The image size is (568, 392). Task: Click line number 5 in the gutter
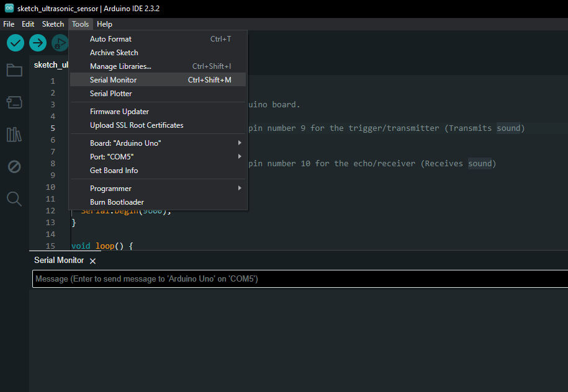coord(53,128)
